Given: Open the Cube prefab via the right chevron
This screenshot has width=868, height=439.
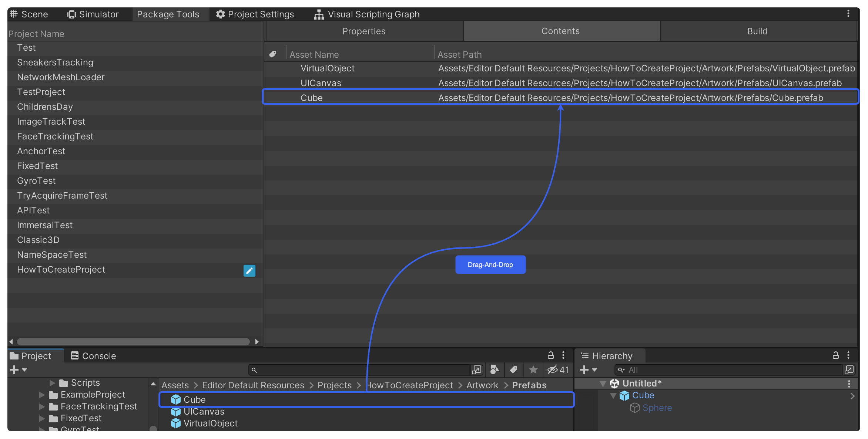Looking at the screenshot, I should point(852,396).
